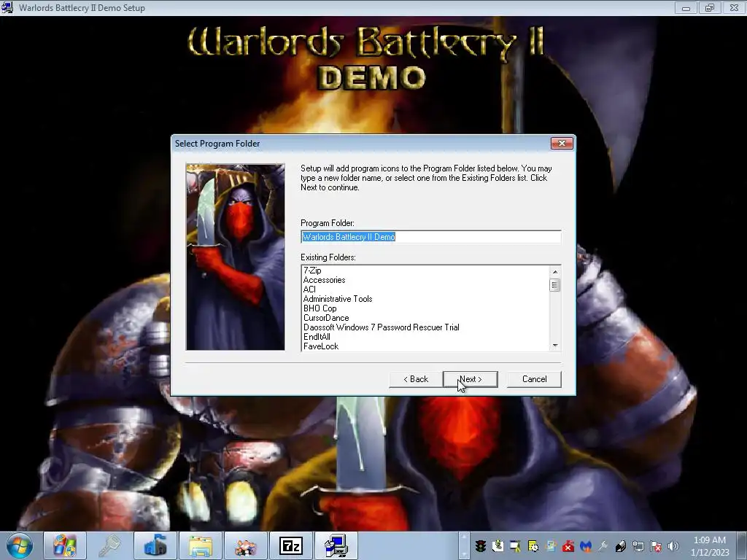
Task: Click the Program Folder text field
Action: (430, 237)
